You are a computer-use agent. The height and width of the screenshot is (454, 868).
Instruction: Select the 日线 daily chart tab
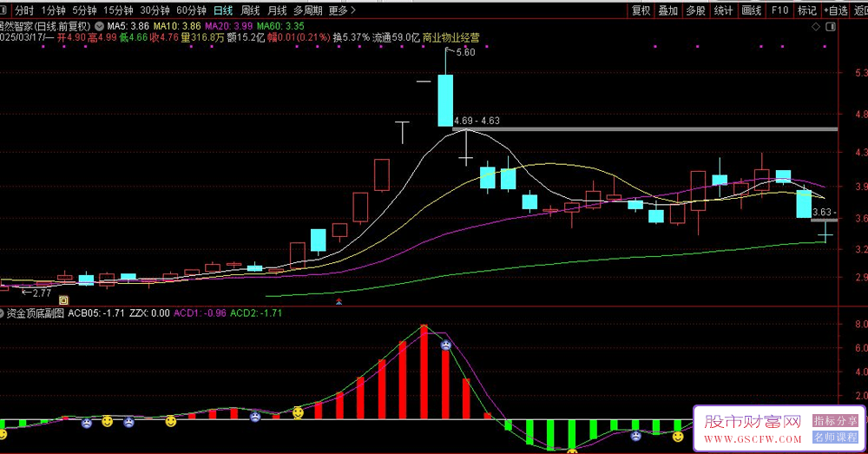pyautogui.click(x=223, y=10)
